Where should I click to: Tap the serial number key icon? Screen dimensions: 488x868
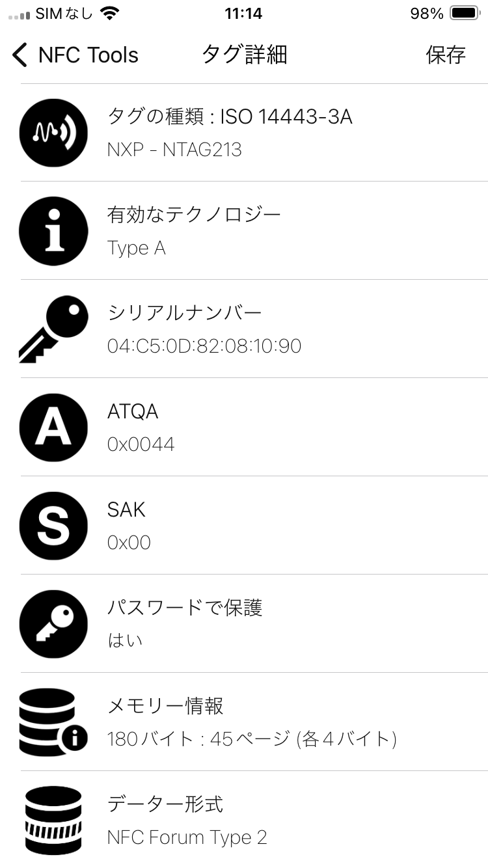(53, 329)
